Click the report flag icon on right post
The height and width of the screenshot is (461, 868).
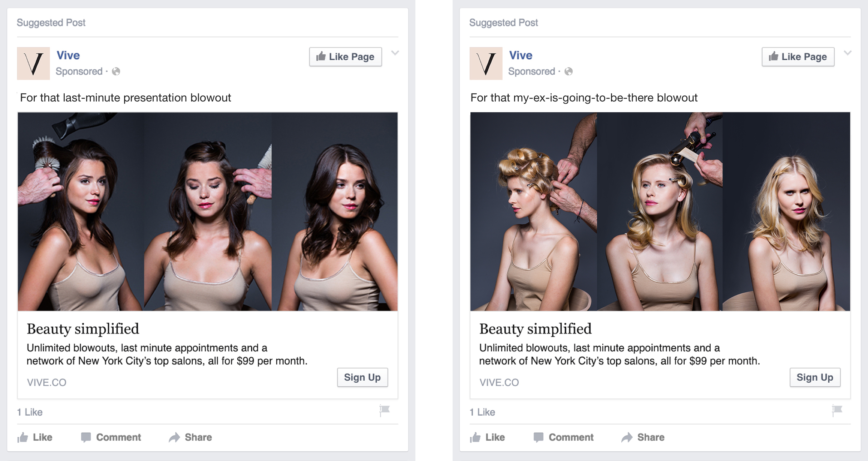[837, 410]
